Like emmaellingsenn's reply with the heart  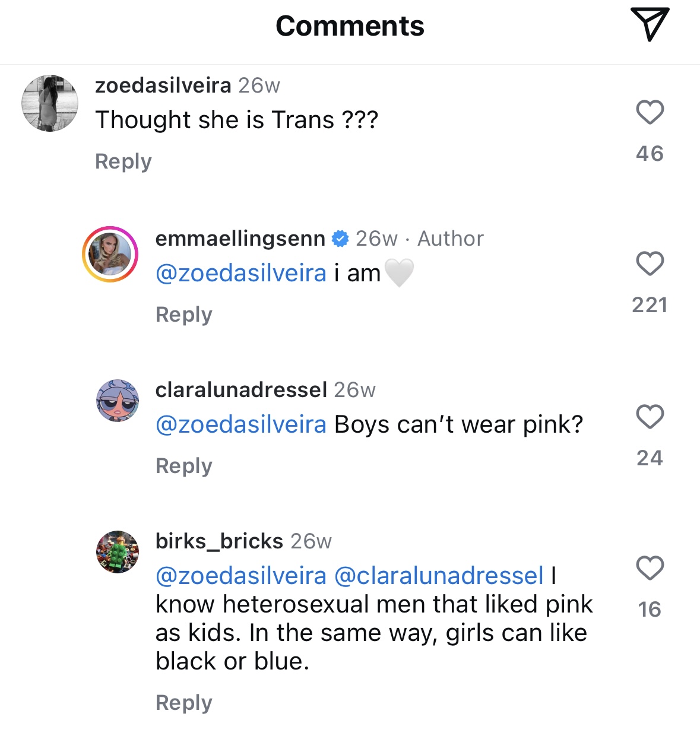[x=650, y=264]
